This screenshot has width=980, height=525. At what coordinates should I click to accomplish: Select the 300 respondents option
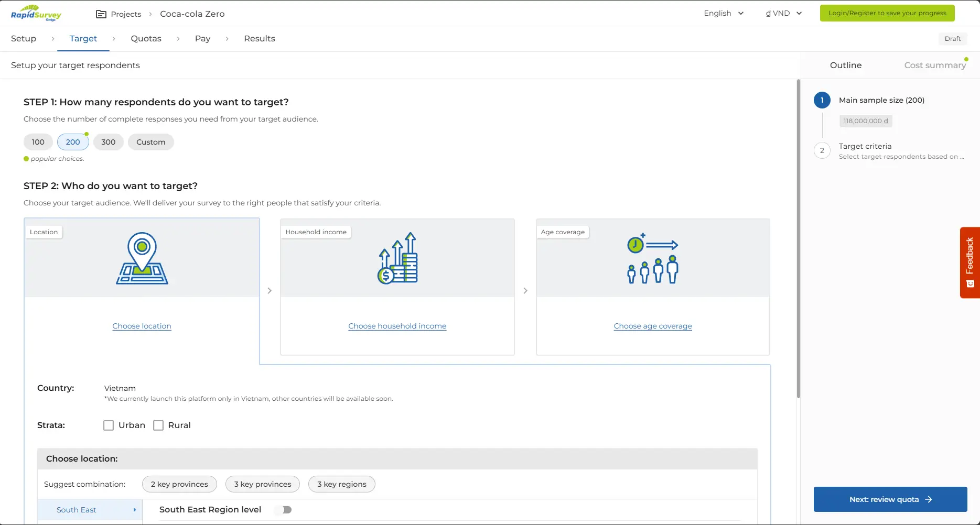point(108,142)
